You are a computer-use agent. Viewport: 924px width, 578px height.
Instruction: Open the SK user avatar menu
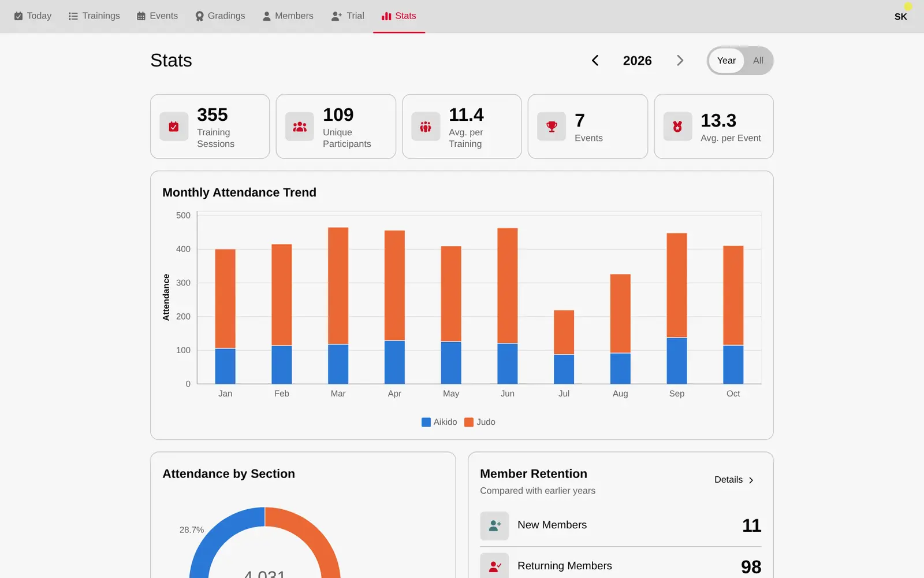pos(900,16)
